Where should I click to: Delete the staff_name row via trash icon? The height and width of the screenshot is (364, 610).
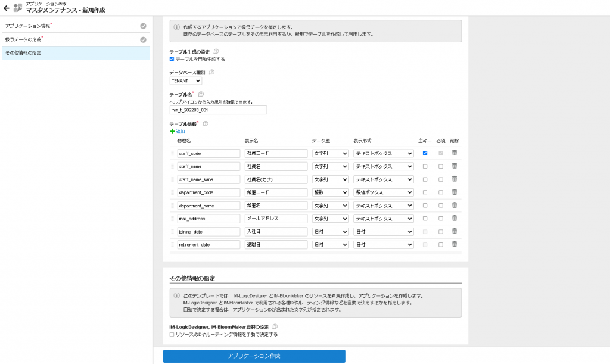pos(455,166)
